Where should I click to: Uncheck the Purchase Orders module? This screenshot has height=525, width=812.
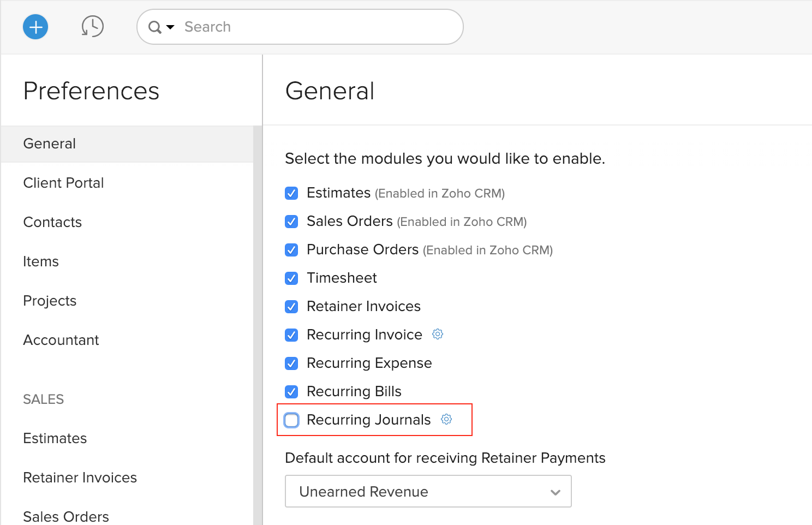[x=291, y=250]
